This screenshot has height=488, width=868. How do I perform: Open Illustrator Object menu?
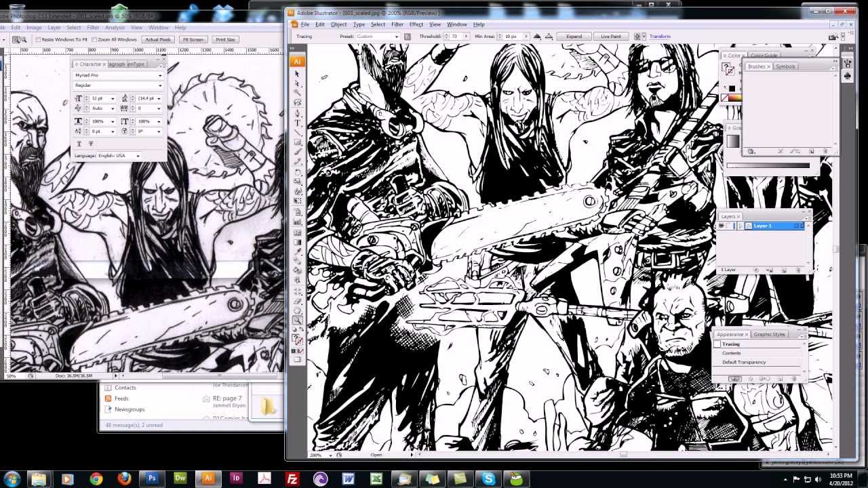(x=338, y=24)
